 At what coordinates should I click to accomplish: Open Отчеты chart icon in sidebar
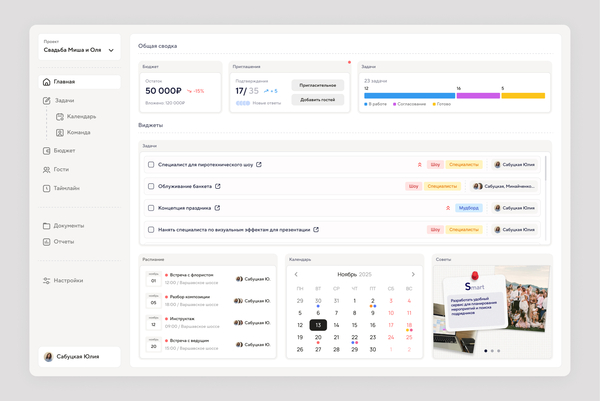coord(46,242)
